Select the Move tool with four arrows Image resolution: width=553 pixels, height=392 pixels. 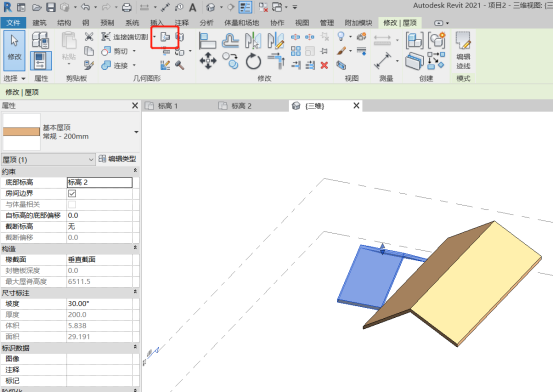(208, 61)
